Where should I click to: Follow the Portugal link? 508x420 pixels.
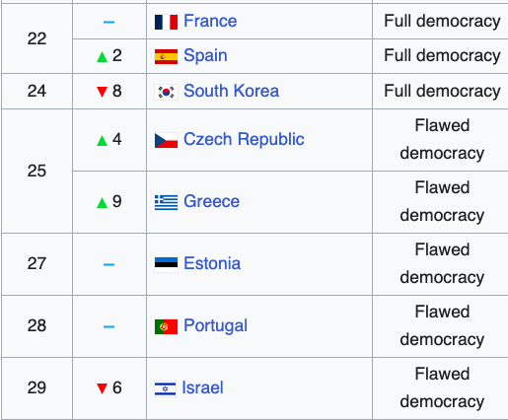215,326
